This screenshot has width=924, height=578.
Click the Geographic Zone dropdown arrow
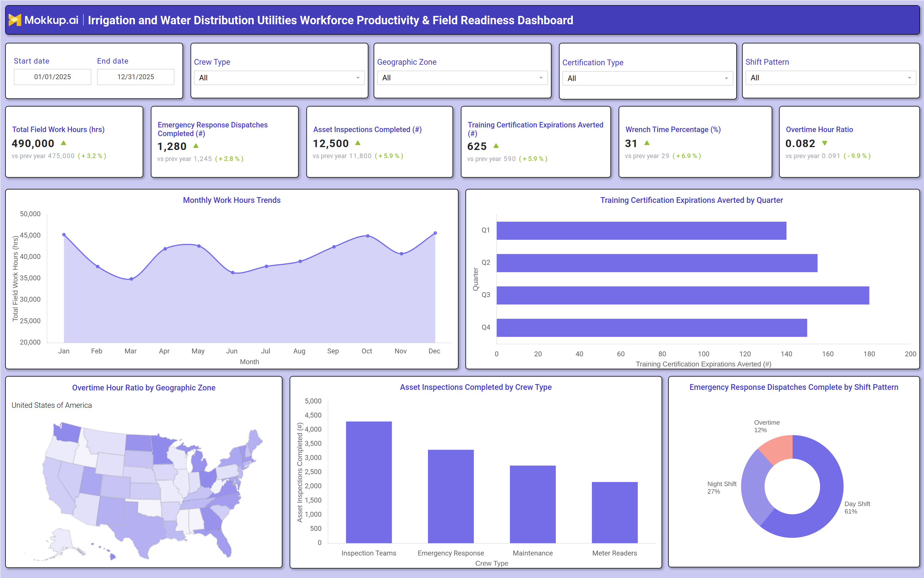point(541,78)
